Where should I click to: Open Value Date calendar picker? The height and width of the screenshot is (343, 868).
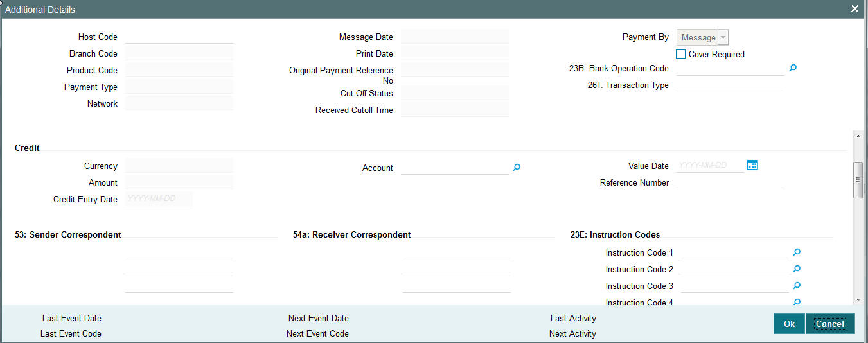tap(752, 165)
